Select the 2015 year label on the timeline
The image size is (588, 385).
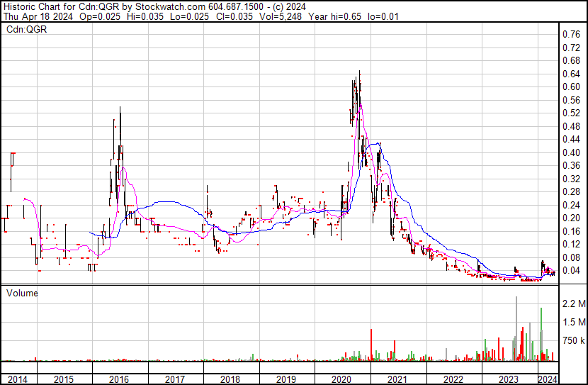63,379
